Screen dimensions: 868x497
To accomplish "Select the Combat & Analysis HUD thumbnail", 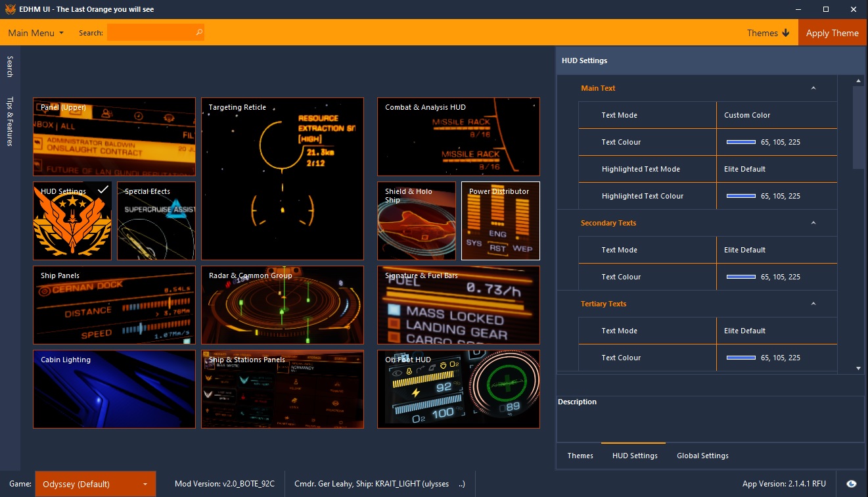I will (459, 137).
